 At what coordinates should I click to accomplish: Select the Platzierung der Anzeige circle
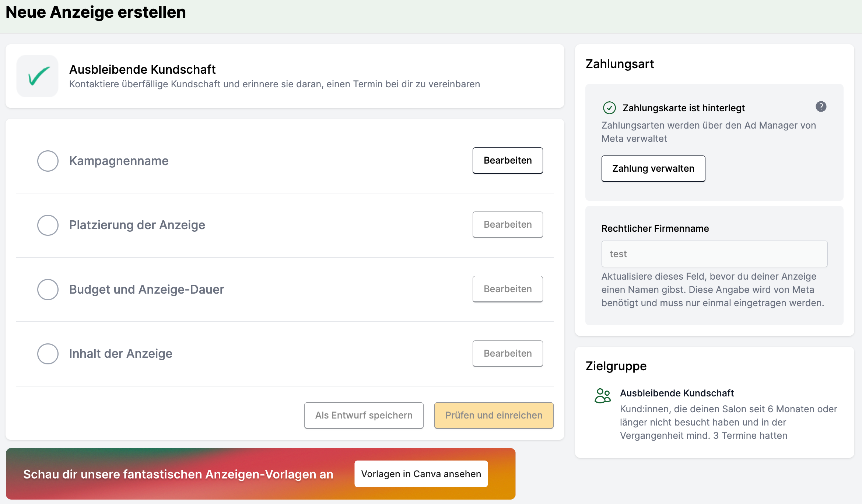(x=48, y=225)
